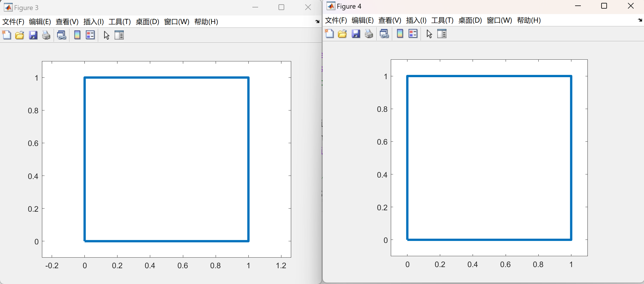Maximize the Figure 4 window
644x284 pixels.
[x=604, y=6]
